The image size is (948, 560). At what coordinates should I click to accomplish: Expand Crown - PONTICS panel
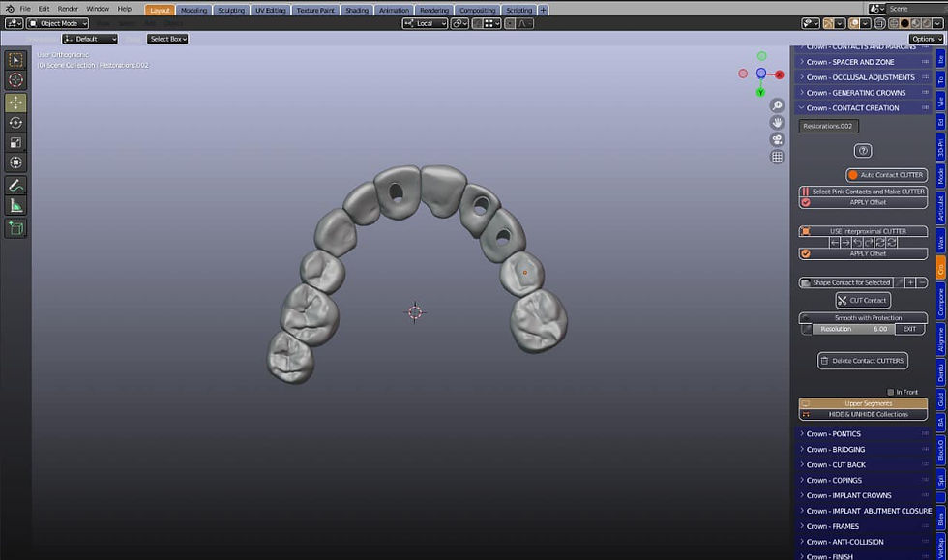(865, 433)
